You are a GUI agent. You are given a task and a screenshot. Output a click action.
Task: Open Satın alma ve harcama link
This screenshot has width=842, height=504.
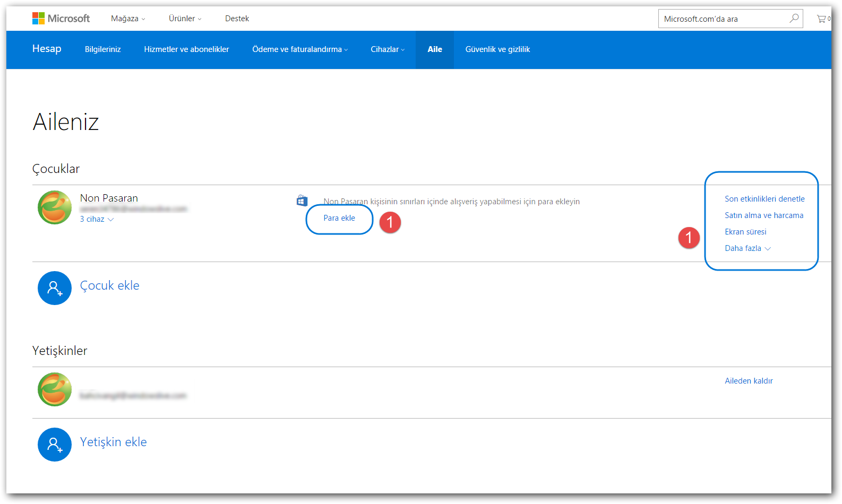(764, 215)
